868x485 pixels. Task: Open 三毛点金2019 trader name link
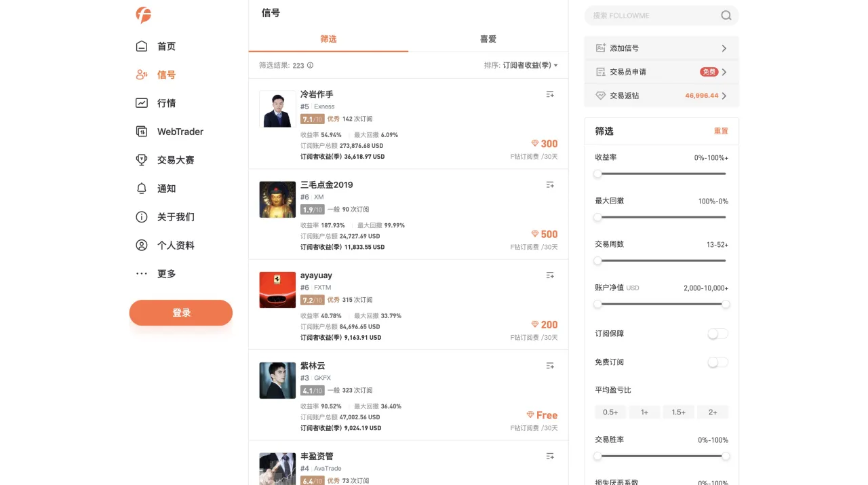click(327, 185)
